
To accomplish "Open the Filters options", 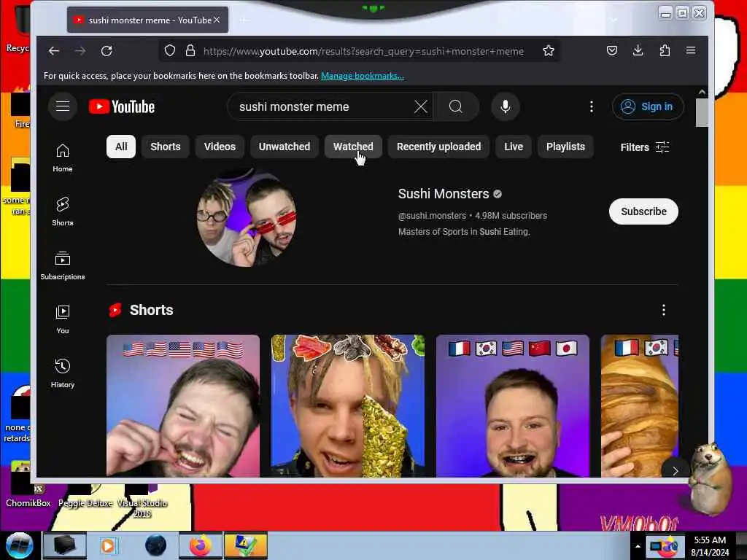I will point(645,147).
